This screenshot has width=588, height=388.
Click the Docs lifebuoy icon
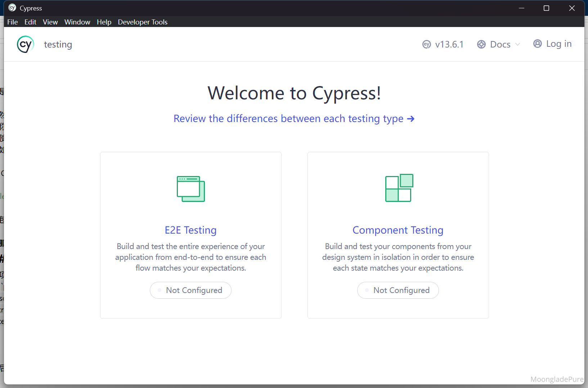click(x=481, y=44)
